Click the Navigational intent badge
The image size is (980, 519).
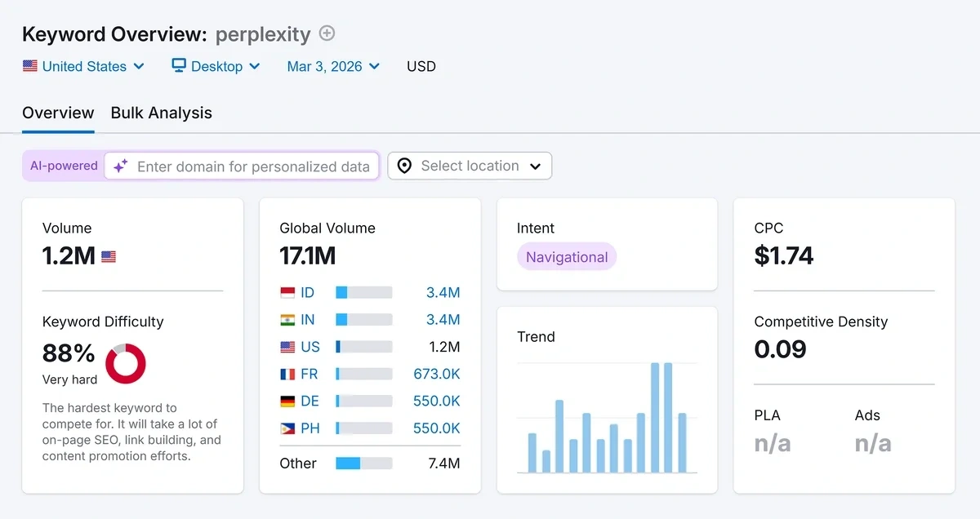(566, 256)
